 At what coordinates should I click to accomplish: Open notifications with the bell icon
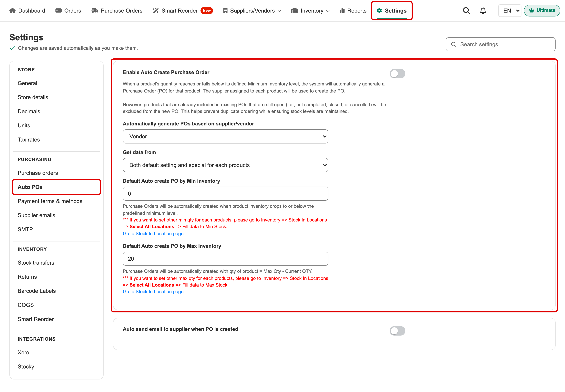point(483,11)
